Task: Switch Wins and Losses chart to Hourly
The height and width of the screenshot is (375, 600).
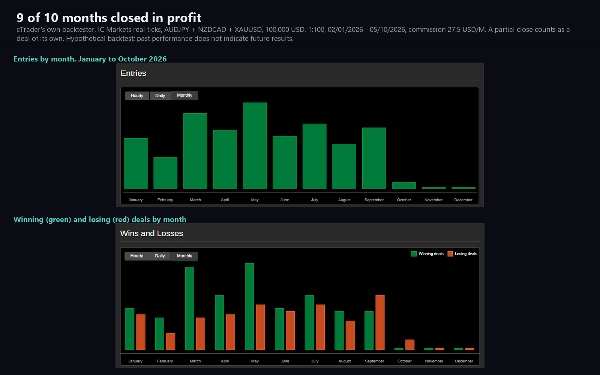Action: (x=137, y=256)
